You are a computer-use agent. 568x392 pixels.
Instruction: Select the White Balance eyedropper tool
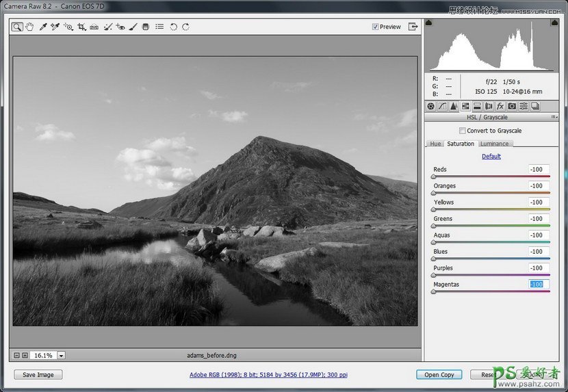tap(42, 27)
